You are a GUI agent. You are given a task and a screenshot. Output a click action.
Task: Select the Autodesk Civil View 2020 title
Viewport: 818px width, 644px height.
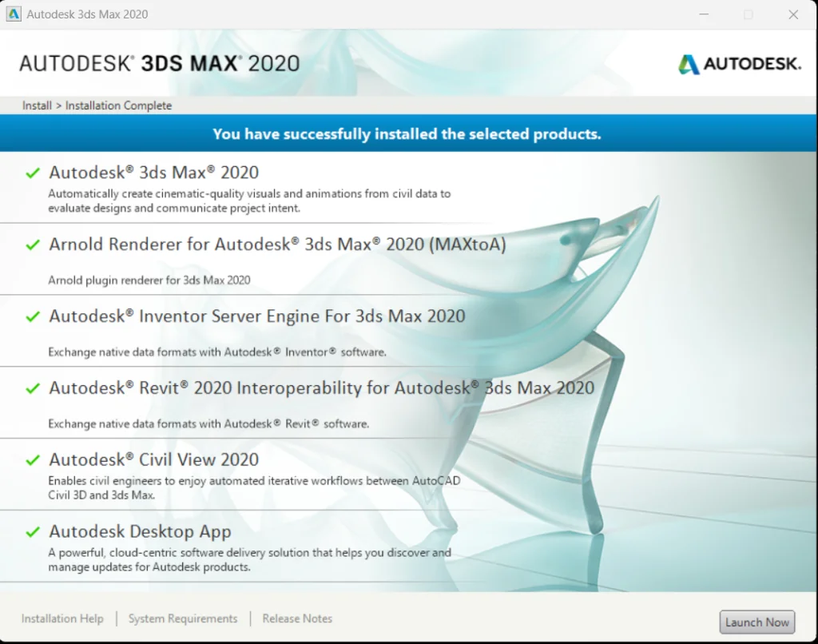pos(153,460)
